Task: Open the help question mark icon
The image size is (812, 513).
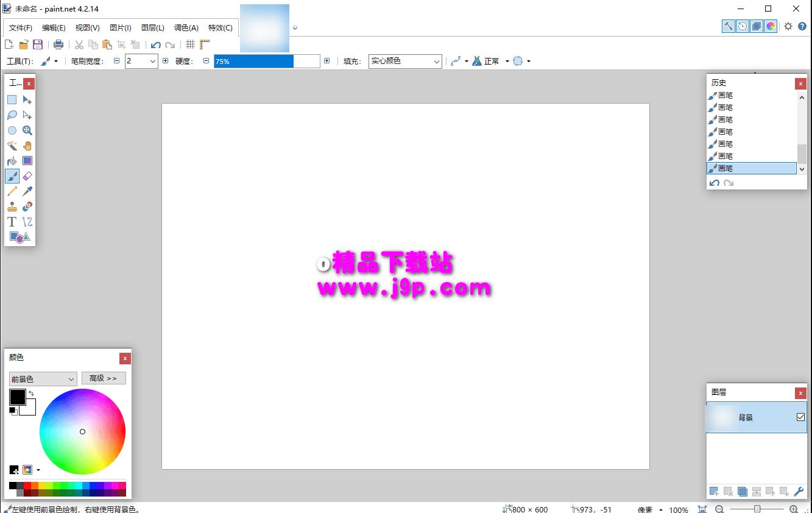Action: point(802,26)
